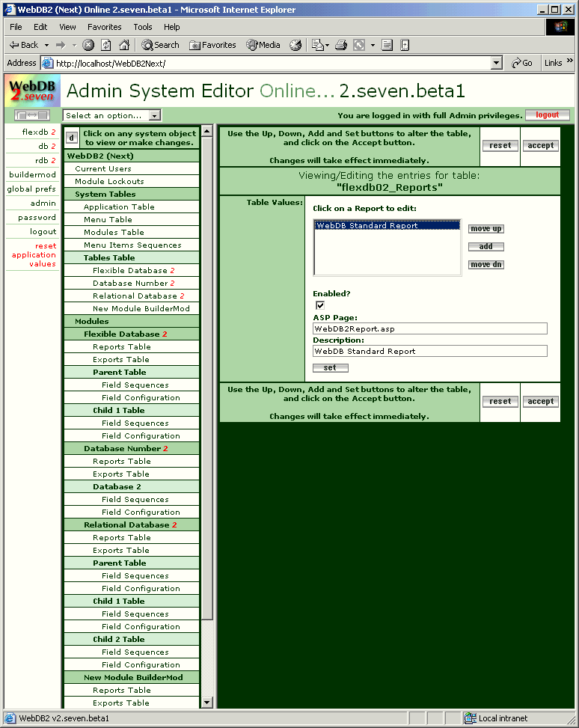Click the 'reset application values' sidebar link
Image resolution: width=579 pixels, height=728 pixels.
[34, 254]
